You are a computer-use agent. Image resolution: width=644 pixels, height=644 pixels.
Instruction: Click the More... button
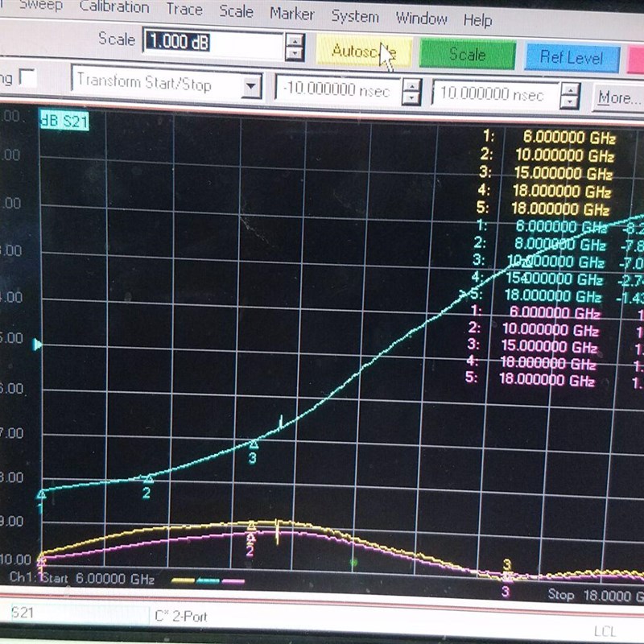(x=618, y=97)
